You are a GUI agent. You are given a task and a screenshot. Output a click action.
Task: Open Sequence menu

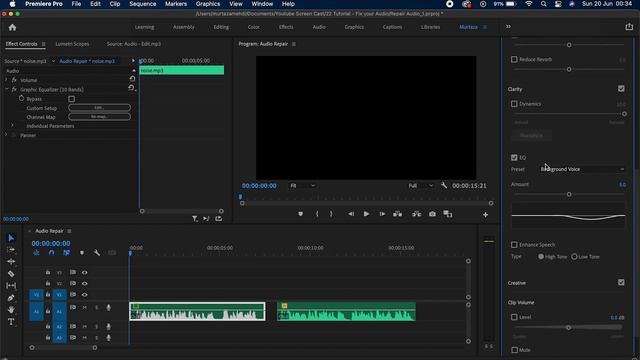click(142, 4)
